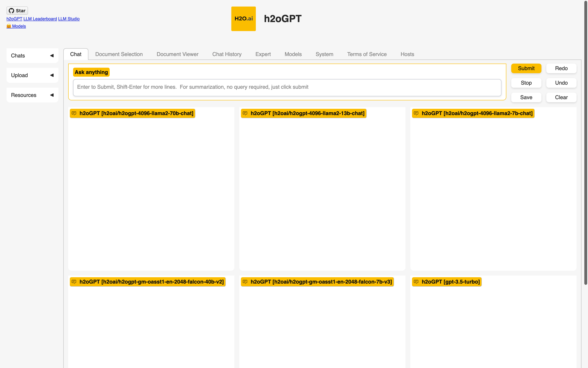Click the hugging face emoji beside Models

9,26
